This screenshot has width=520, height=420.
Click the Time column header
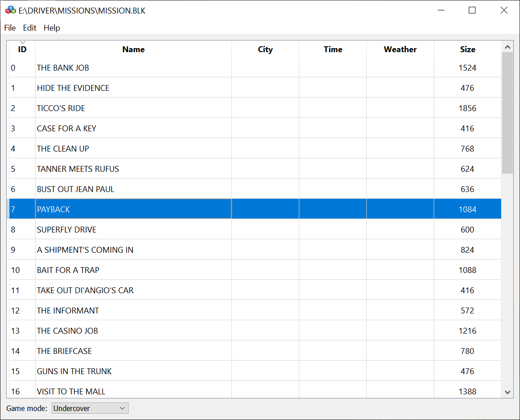333,49
